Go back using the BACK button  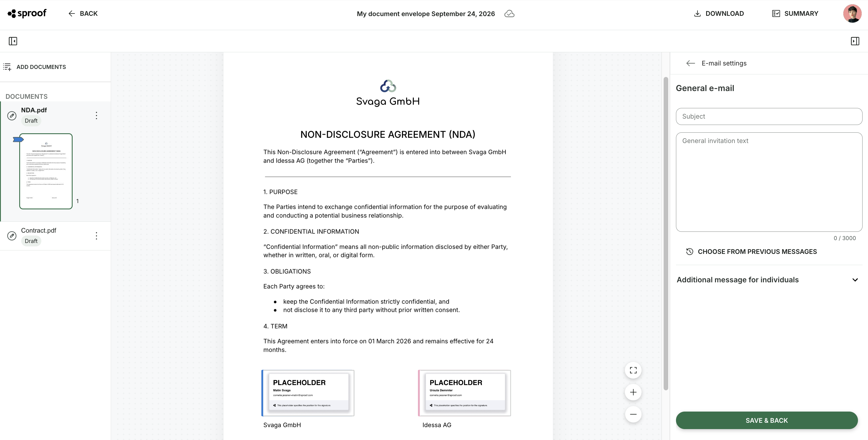click(x=83, y=13)
